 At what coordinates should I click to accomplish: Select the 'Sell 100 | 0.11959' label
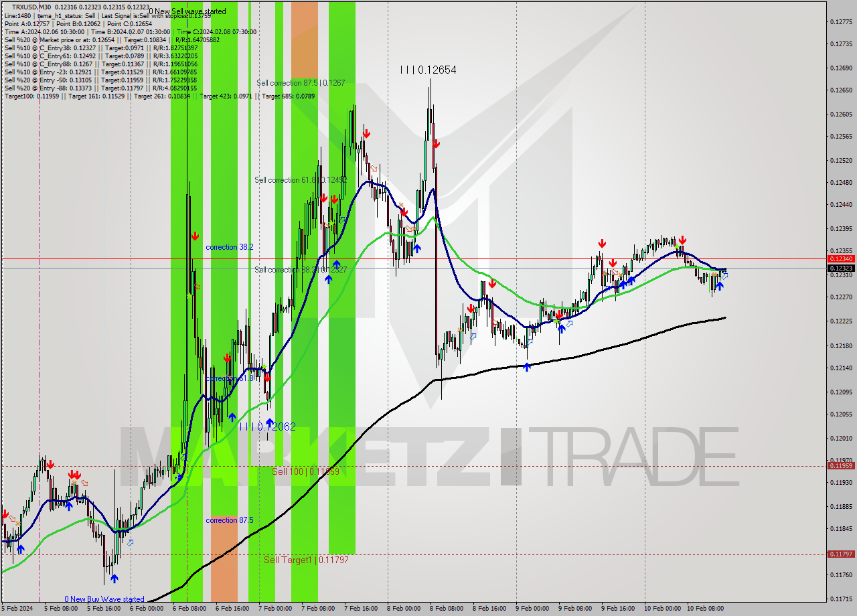point(305,471)
